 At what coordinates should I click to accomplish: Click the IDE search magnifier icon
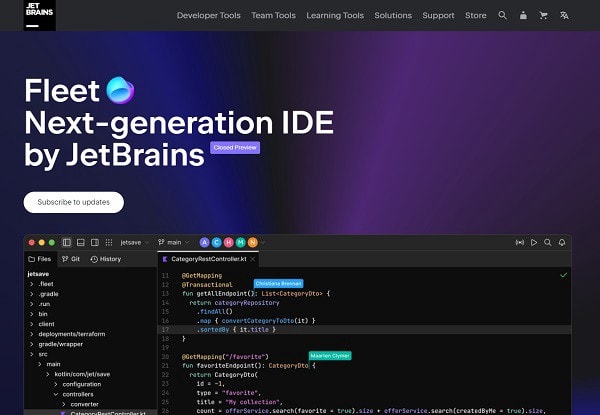pyautogui.click(x=548, y=242)
